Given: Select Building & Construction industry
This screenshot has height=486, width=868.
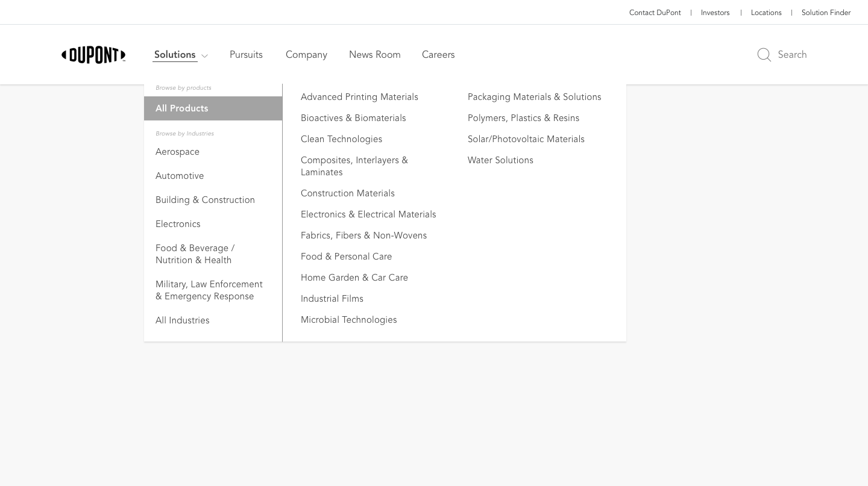Looking at the screenshot, I should pos(205,200).
